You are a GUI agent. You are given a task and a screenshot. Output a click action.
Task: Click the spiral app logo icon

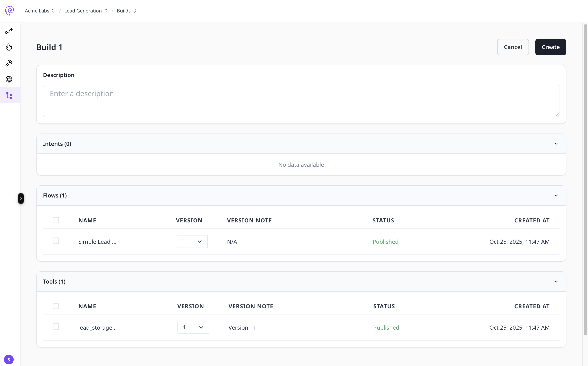click(x=9, y=10)
